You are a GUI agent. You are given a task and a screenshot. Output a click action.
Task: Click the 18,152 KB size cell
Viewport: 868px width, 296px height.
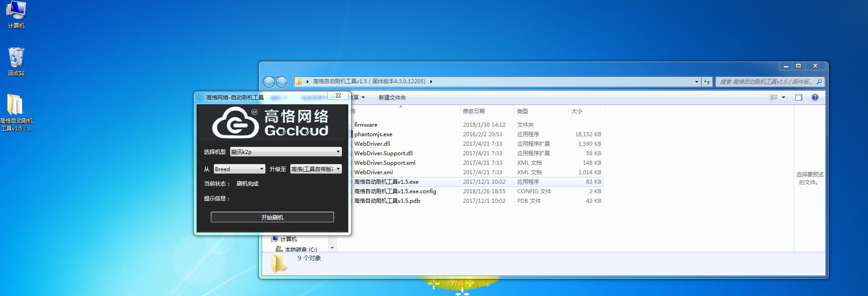click(x=588, y=134)
